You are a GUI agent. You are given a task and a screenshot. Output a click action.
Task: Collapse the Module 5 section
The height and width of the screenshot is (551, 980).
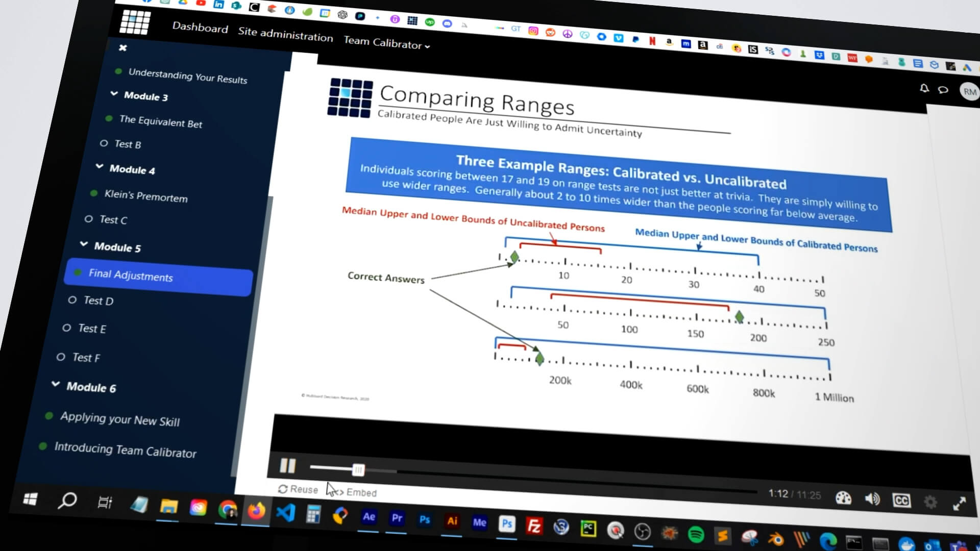84,244
